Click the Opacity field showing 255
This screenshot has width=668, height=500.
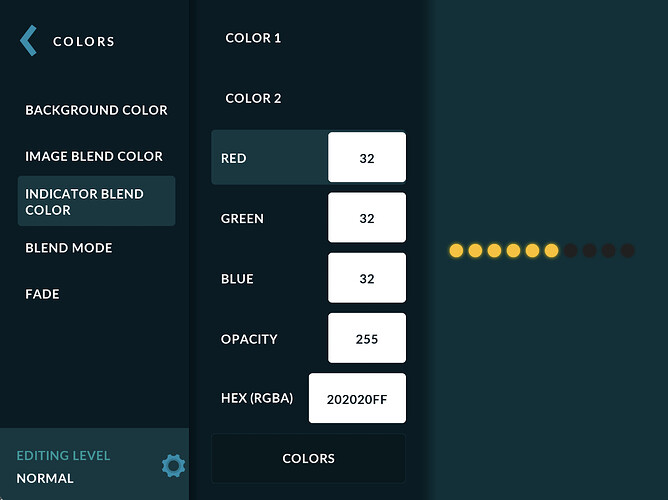pyautogui.click(x=366, y=338)
